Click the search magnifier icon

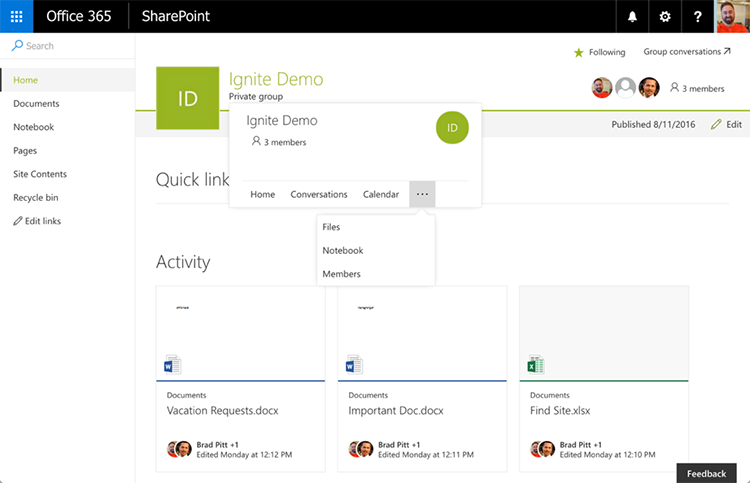click(17, 45)
